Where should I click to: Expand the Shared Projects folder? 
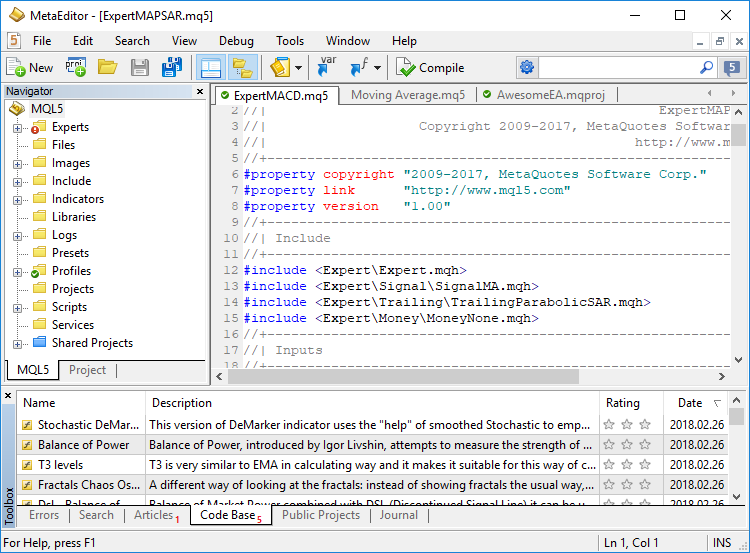click(17, 344)
